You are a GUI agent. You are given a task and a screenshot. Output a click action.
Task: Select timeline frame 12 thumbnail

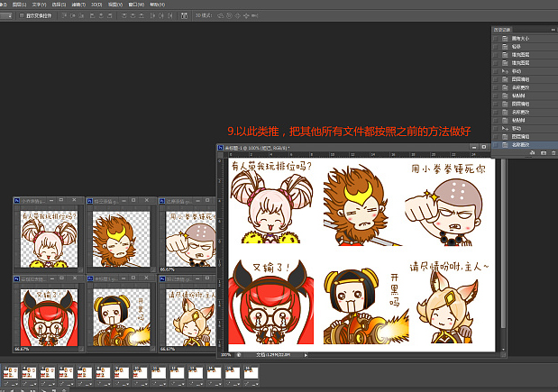[x=177, y=373]
